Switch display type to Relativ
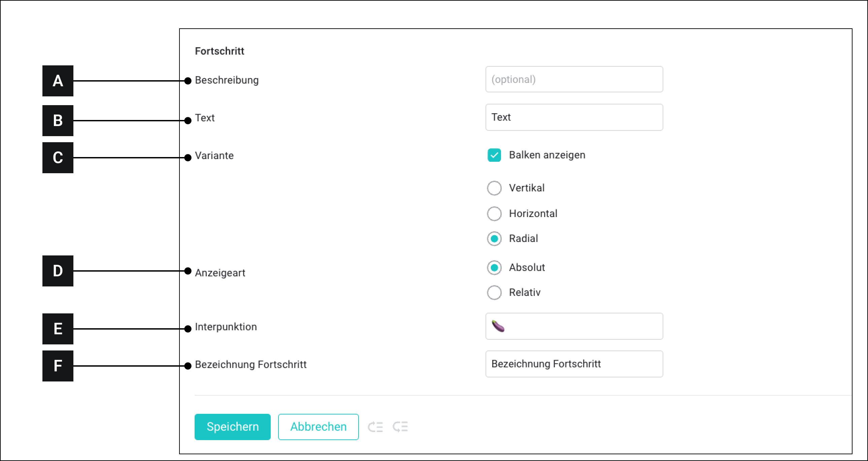Screen dimensions: 868x461 click(494, 293)
